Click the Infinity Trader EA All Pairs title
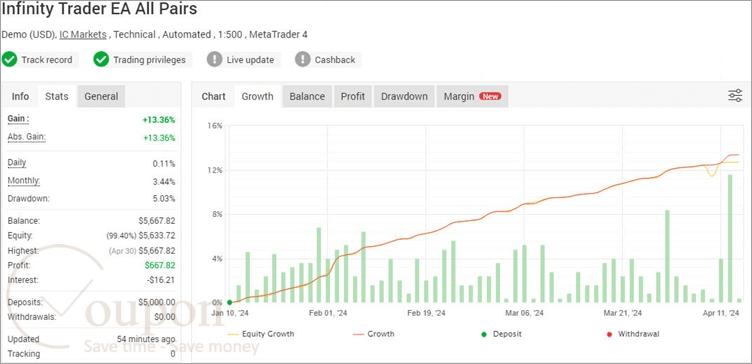Image resolution: width=752 pixels, height=364 pixels. tap(99, 10)
